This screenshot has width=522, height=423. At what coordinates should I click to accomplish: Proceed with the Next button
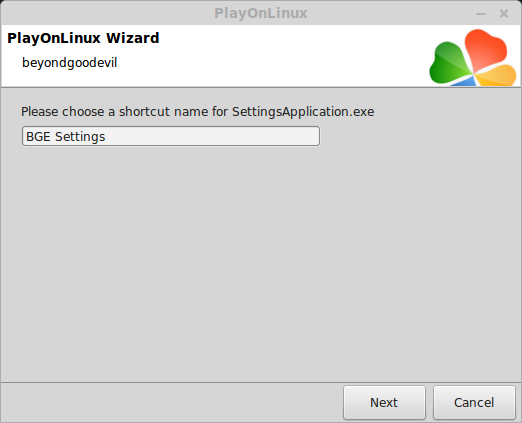tap(384, 402)
